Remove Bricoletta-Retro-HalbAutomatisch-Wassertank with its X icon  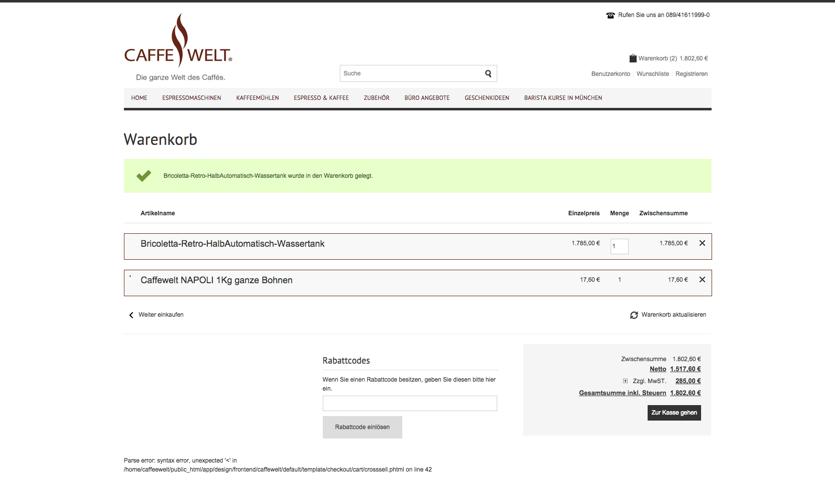(x=702, y=243)
